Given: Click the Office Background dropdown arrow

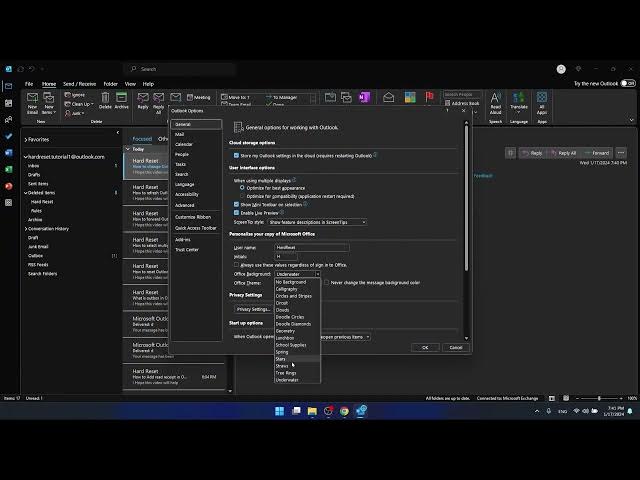Looking at the screenshot, I should [318, 274].
